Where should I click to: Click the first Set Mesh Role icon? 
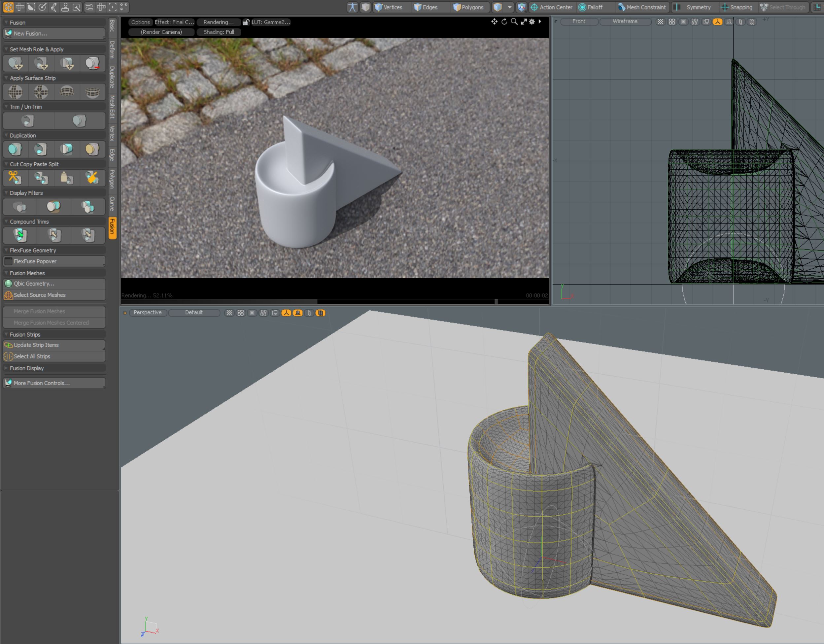point(16,63)
